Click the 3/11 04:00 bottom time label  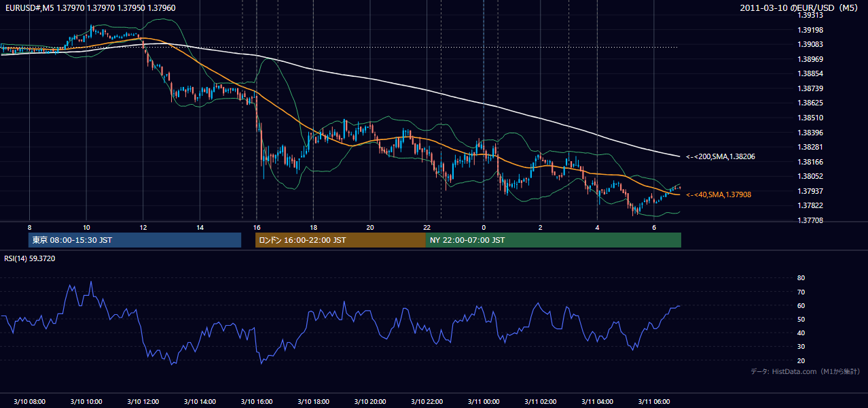point(596,402)
